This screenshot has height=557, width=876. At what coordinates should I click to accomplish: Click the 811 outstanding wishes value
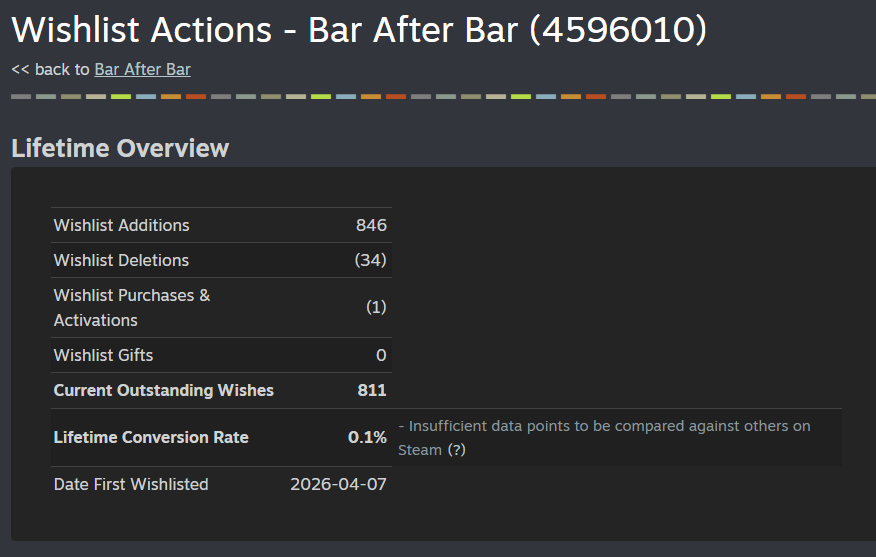372,391
